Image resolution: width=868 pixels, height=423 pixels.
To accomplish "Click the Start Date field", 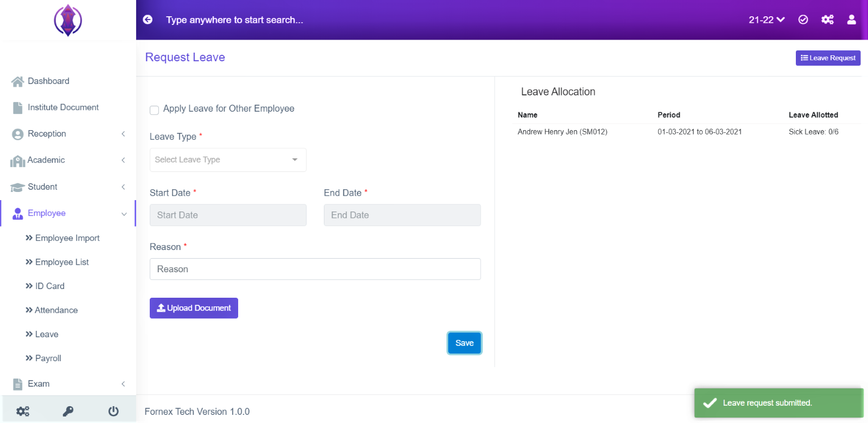I will tap(228, 215).
